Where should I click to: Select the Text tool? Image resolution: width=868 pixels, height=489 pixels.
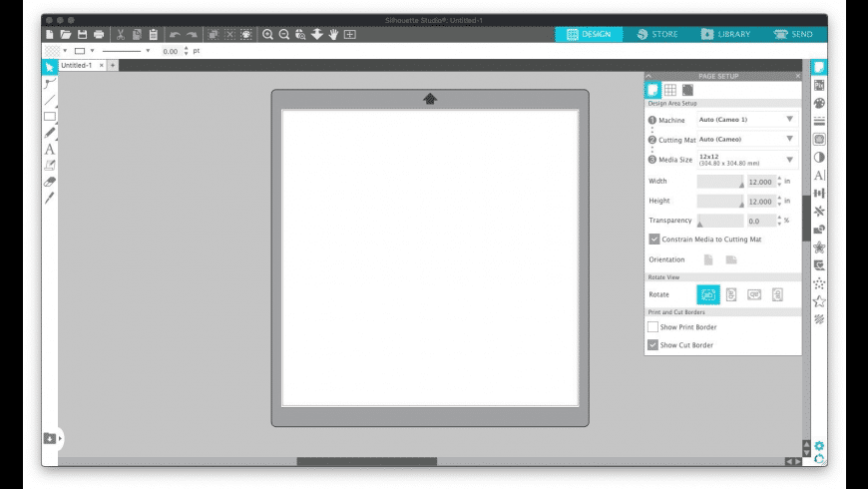point(50,150)
